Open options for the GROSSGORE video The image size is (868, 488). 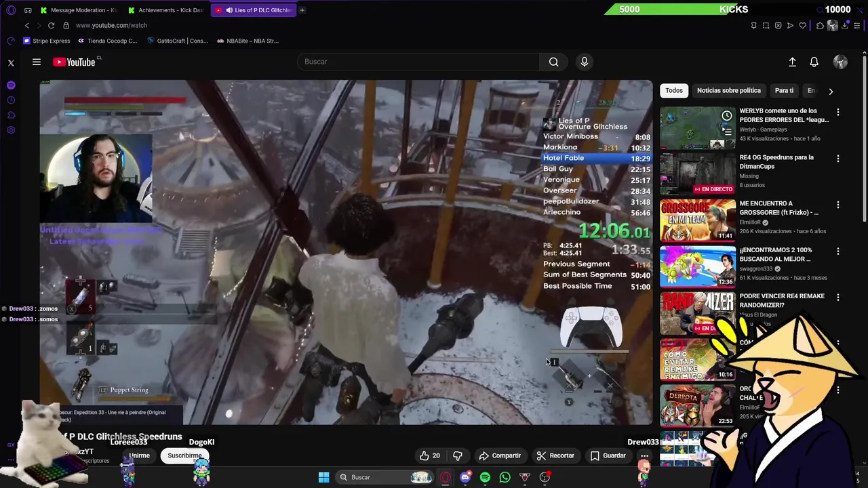click(x=838, y=205)
